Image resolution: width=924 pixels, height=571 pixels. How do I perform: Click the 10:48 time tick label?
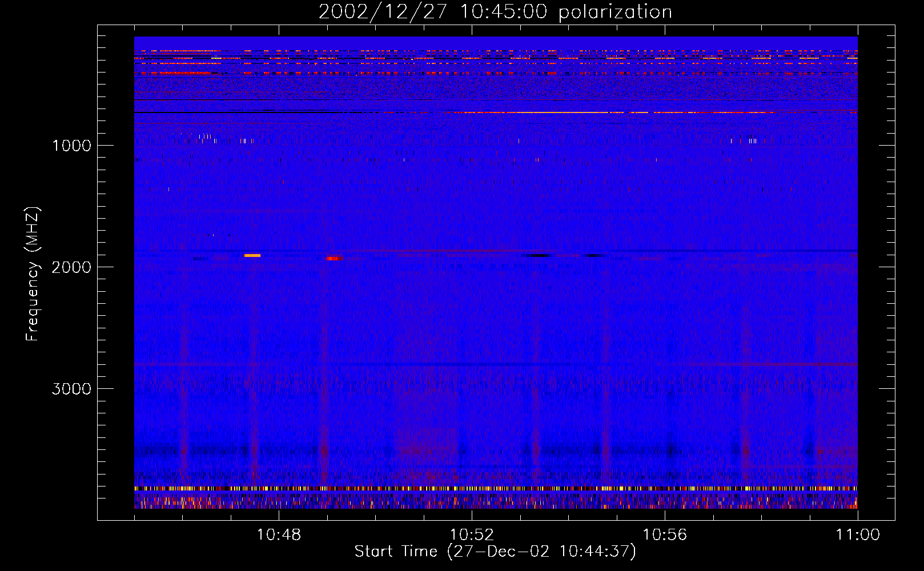[279, 535]
